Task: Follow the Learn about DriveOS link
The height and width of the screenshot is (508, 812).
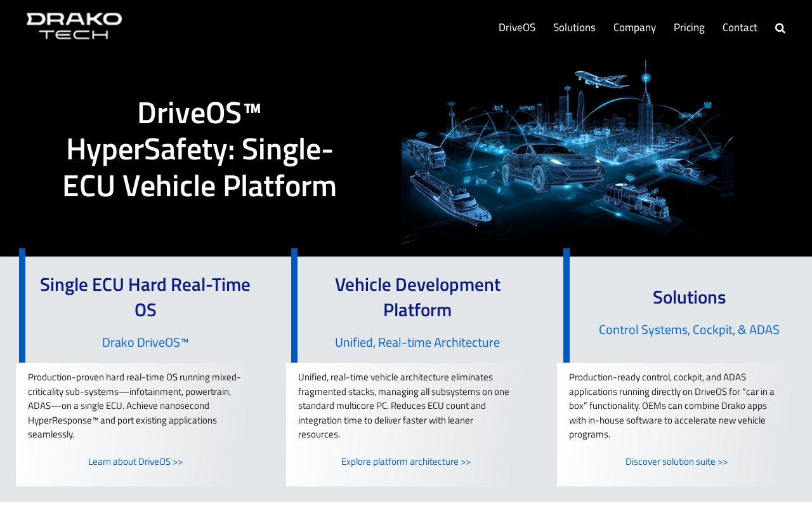Action: [136, 462]
